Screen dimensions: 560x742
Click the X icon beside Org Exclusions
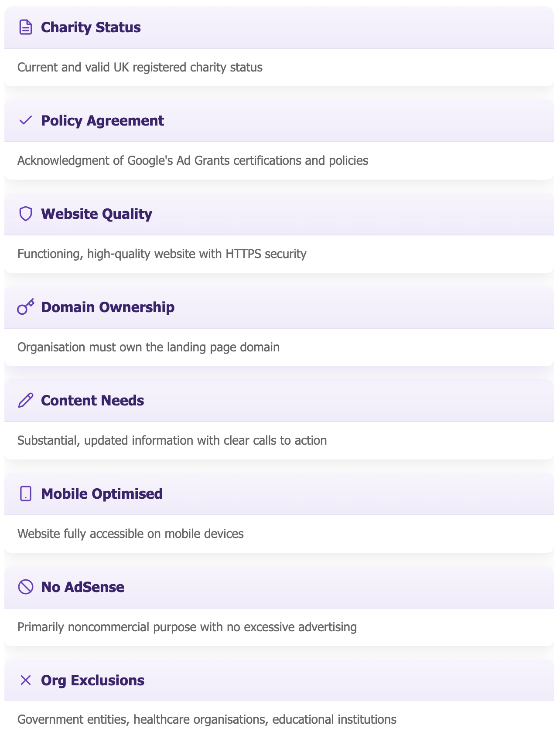pos(26,680)
